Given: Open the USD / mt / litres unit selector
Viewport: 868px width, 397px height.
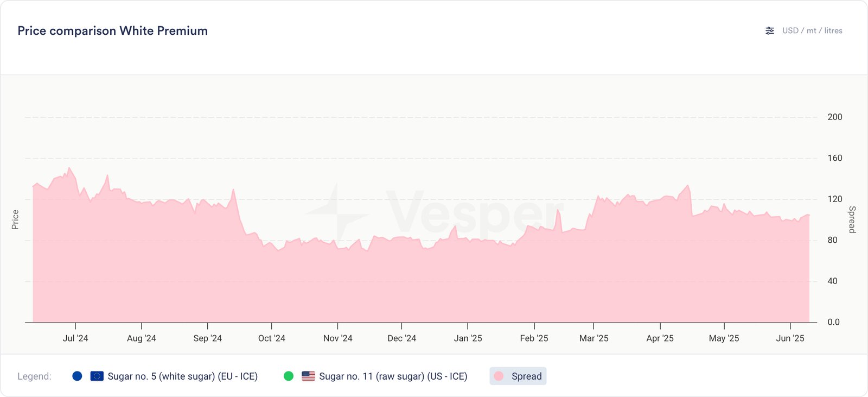Looking at the screenshot, I should coord(812,31).
